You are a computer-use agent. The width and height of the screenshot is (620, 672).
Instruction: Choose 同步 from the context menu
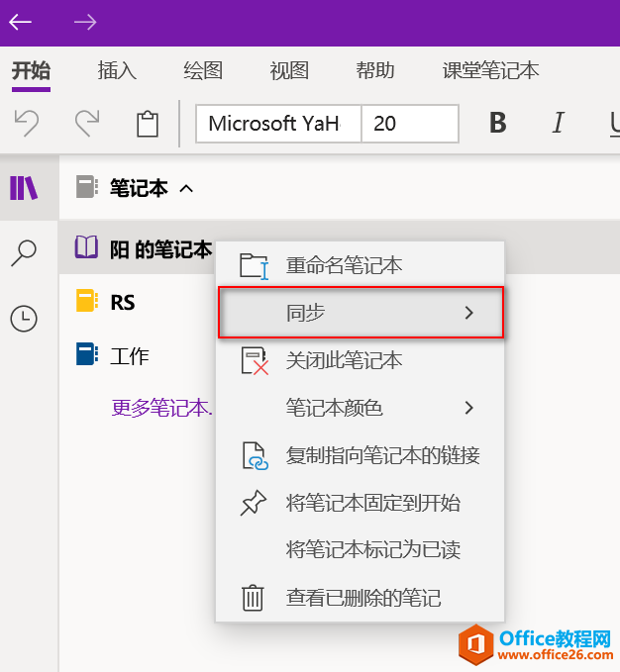tap(361, 313)
